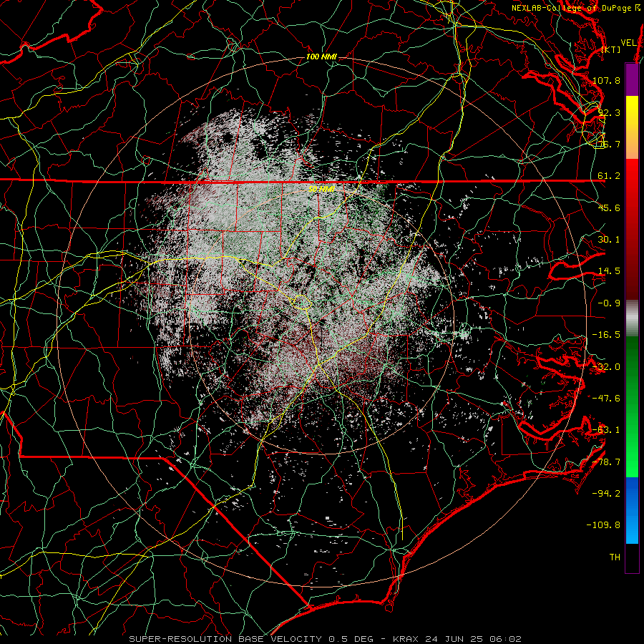Screen dimensions: 644x644
Task: Click the -94.2 velocity scale value
Action: pyautogui.click(x=606, y=494)
